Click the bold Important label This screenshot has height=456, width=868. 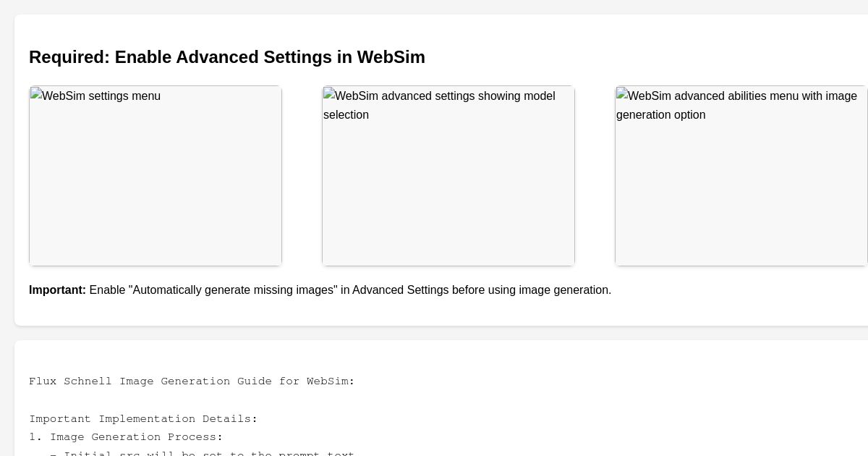click(x=57, y=290)
